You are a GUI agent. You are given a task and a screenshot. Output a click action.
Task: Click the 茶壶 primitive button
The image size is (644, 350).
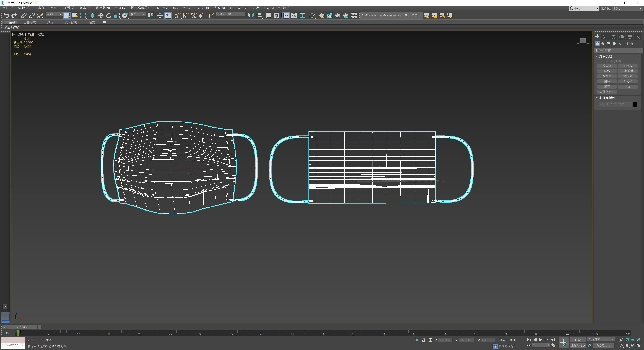607,87
